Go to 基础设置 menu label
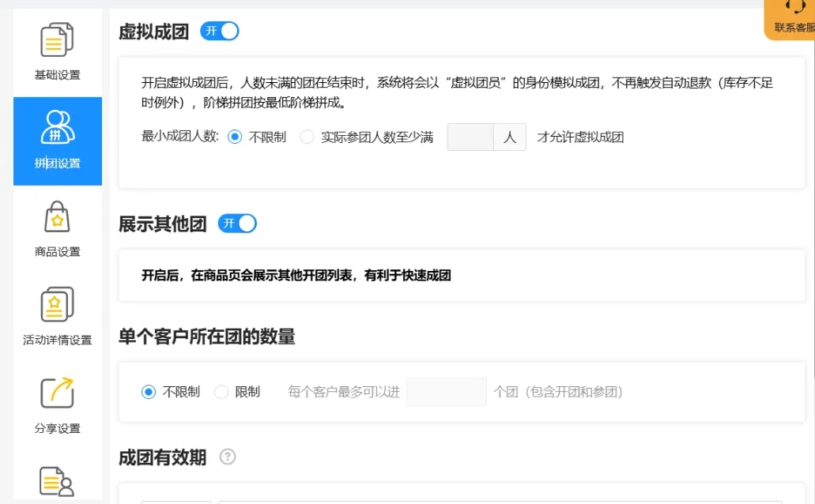The height and width of the screenshot is (504, 815). click(57, 75)
